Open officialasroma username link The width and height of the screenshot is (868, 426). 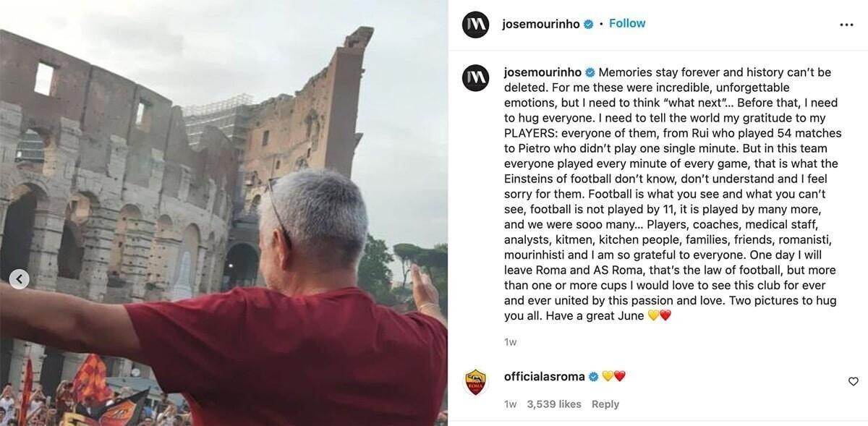[x=545, y=376]
